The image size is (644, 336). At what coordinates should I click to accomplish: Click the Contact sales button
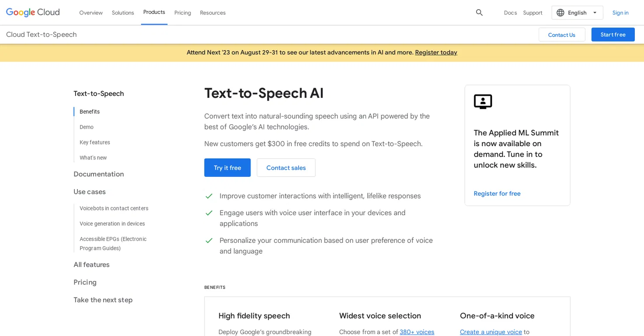point(286,168)
